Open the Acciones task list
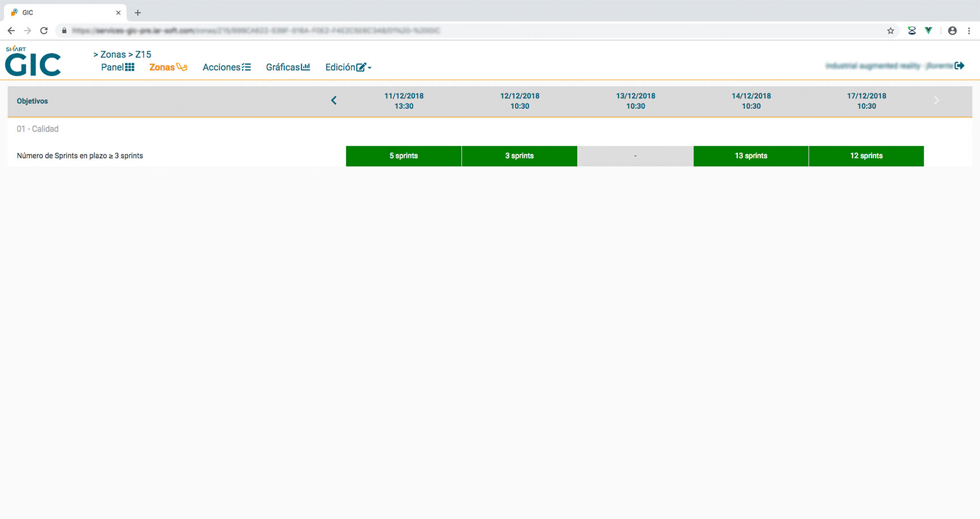This screenshot has height=519, width=980. pos(227,67)
